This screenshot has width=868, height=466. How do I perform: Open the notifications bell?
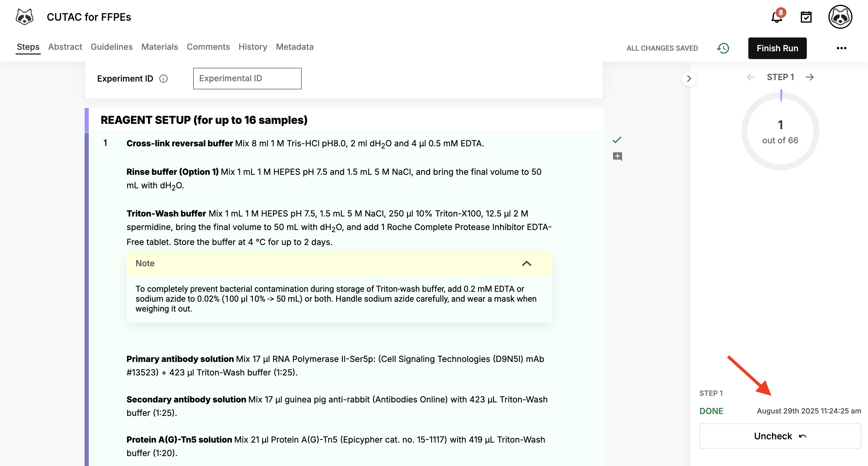(776, 17)
